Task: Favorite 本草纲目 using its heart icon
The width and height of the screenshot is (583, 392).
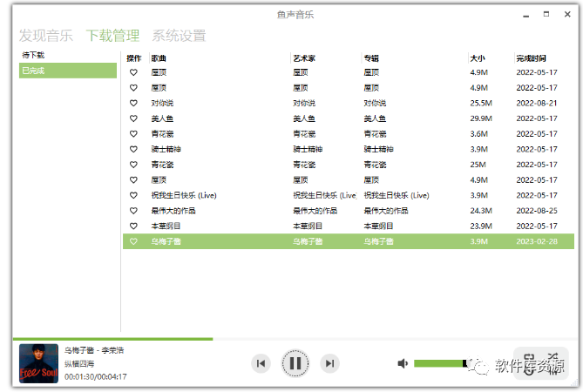Action: [x=133, y=226]
